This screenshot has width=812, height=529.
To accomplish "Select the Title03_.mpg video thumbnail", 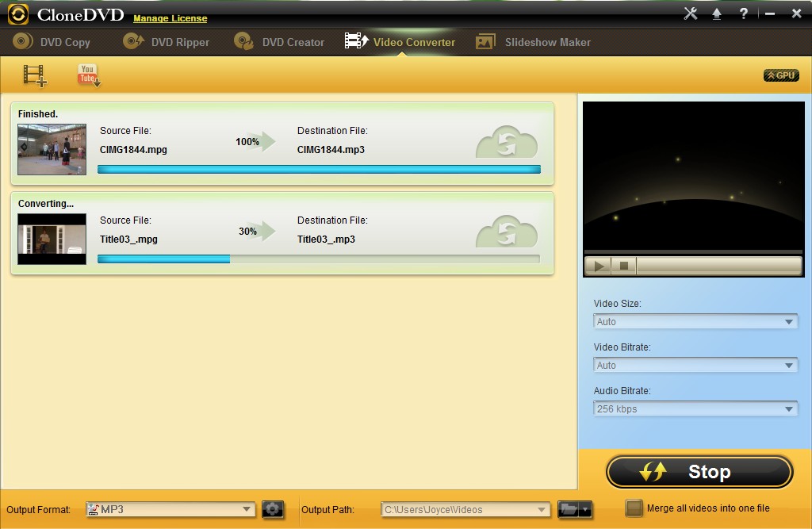I will tap(52, 239).
